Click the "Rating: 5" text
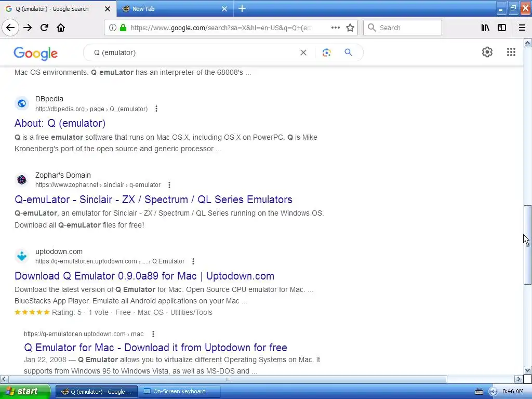Viewport: 532px width, 399px height. tap(66, 312)
